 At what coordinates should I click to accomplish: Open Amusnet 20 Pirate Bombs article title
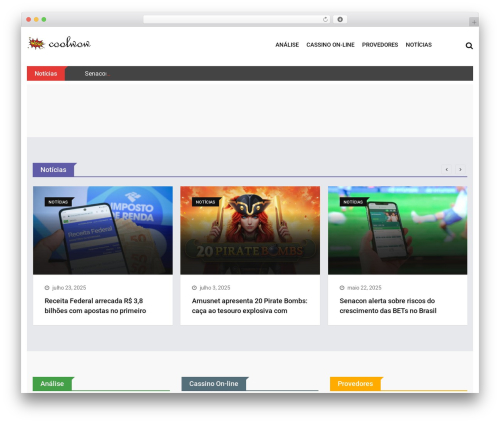(x=249, y=306)
